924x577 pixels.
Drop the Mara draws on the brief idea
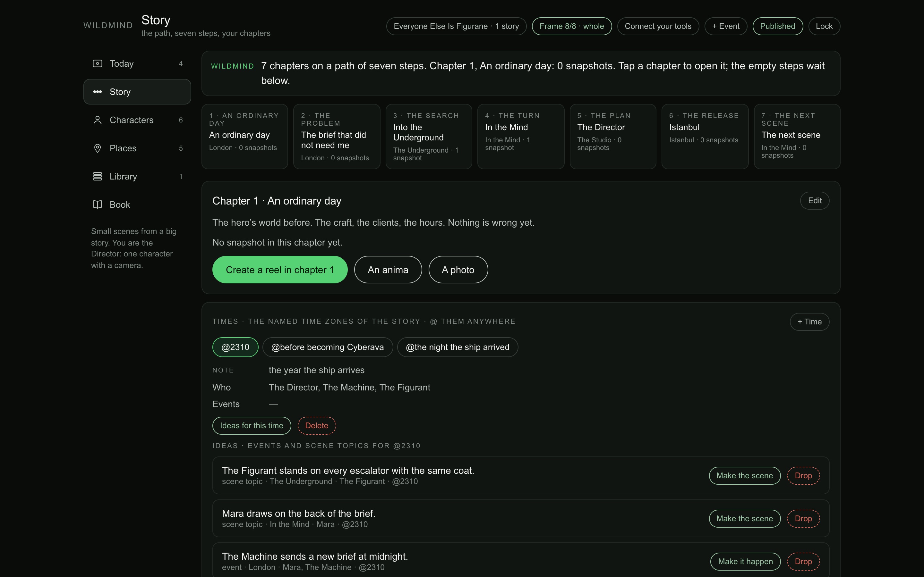click(803, 518)
